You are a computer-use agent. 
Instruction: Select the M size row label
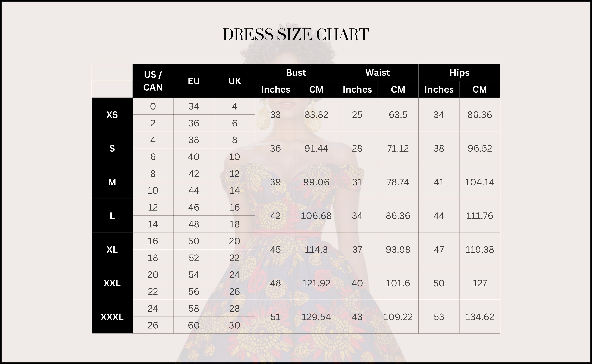click(112, 182)
